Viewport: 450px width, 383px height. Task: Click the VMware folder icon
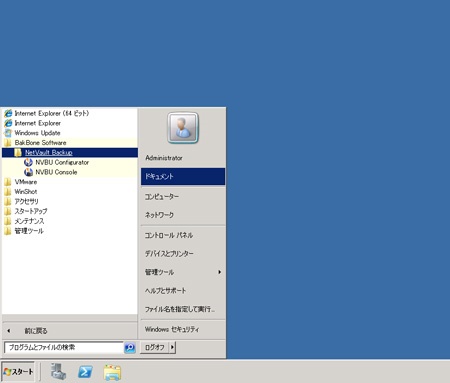[7, 182]
